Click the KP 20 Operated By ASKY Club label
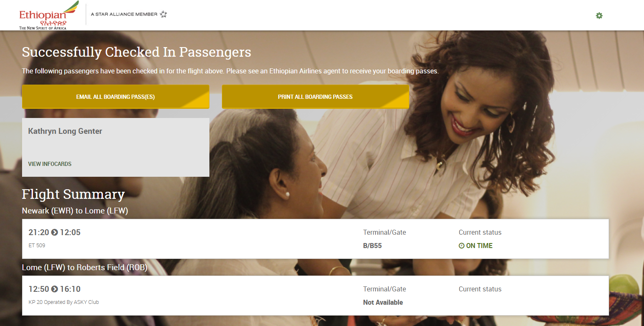This screenshot has height=326, width=644. point(64,302)
